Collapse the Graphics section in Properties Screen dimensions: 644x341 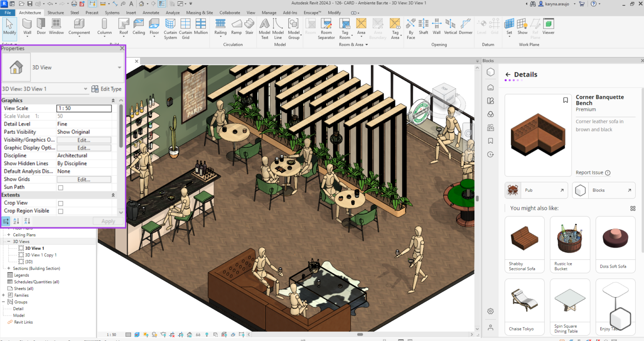[113, 100]
